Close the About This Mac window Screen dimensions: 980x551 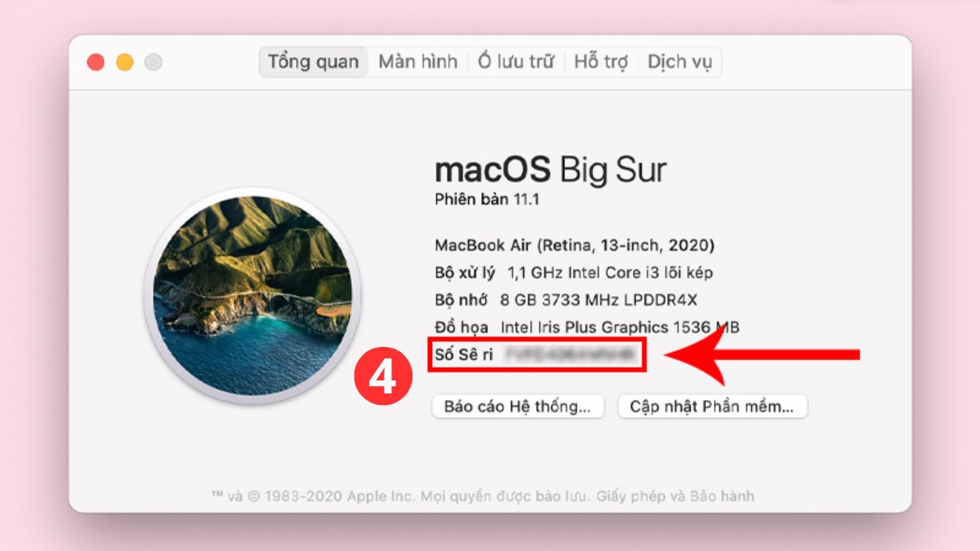tap(96, 62)
